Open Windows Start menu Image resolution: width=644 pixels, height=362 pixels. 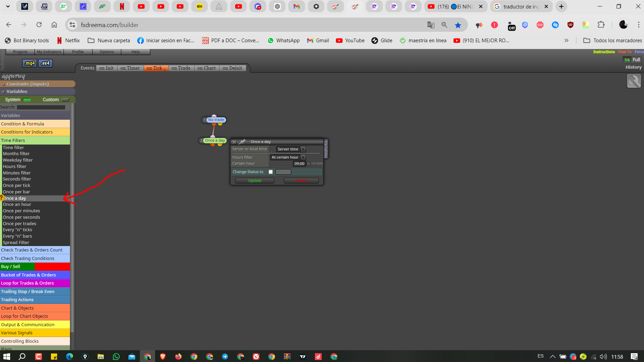click(x=7, y=357)
